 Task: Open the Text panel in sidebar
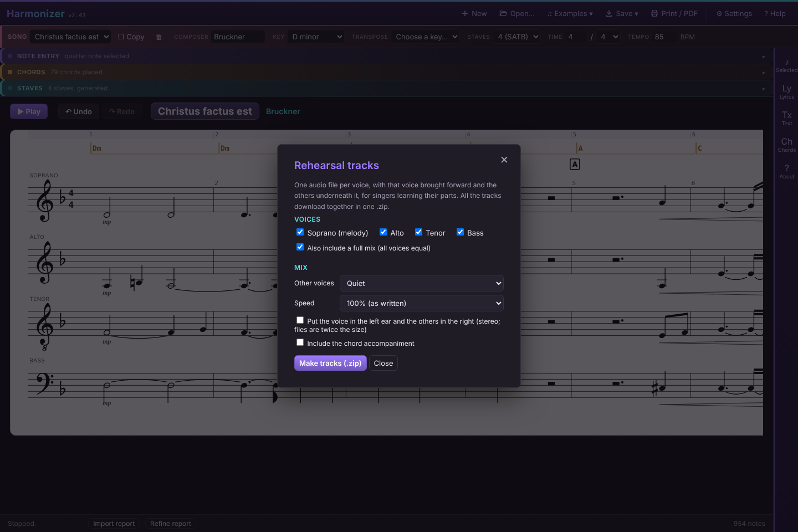point(786,118)
